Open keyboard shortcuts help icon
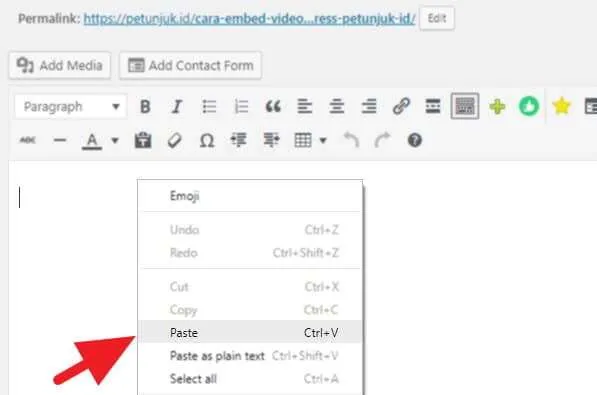 (415, 140)
